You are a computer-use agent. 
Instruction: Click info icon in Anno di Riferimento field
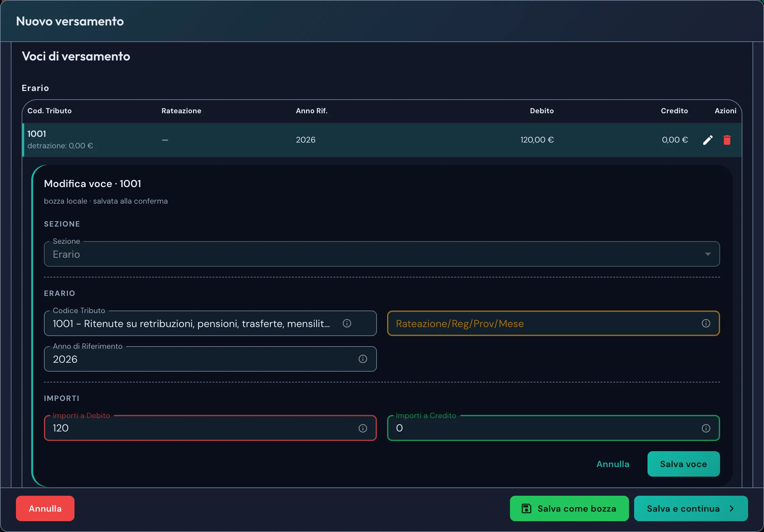(363, 359)
